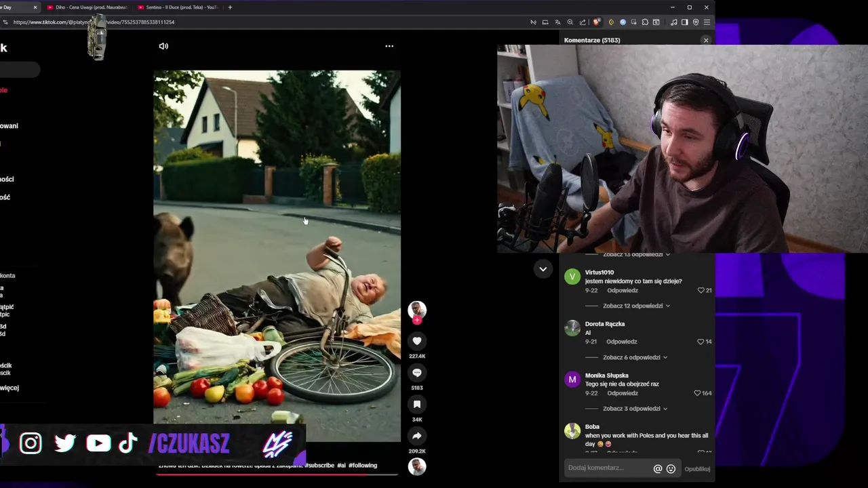Open comments via the speech bubble icon
The image size is (868, 488).
tap(417, 373)
